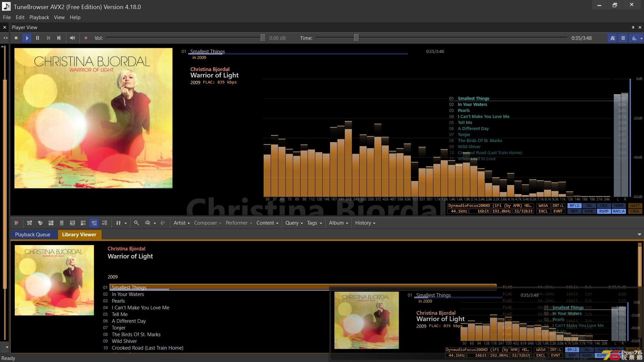Screen dimensions: 644x362
Task: Toggle the RG replay gain indicator
Action: point(589,206)
